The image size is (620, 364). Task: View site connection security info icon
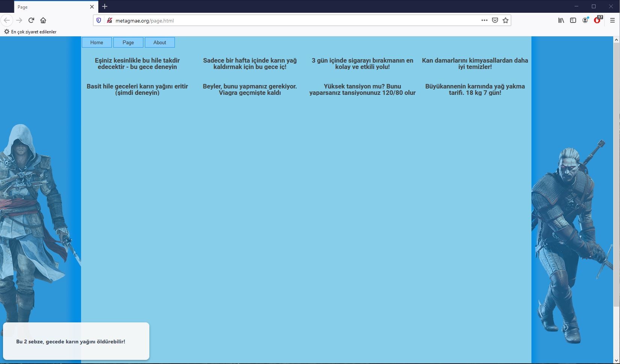110,21
